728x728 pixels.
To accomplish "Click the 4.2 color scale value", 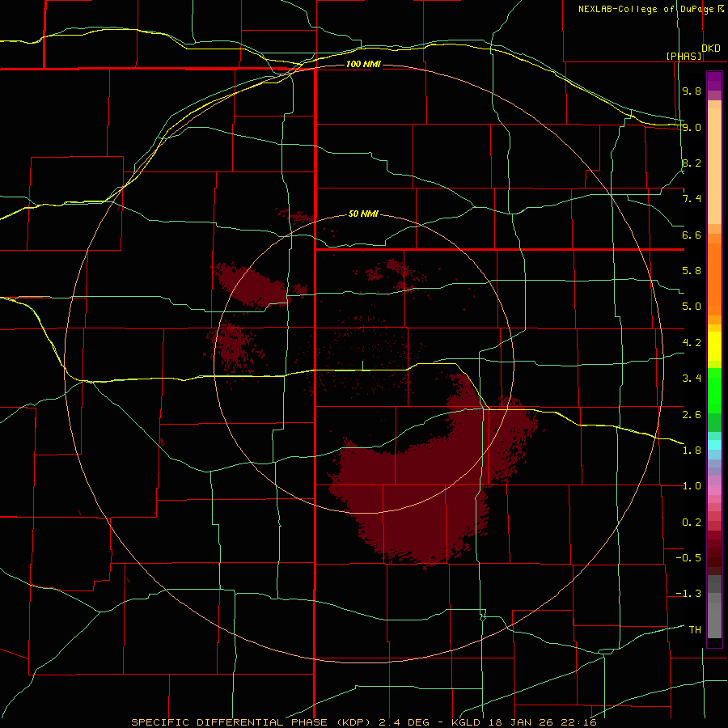I will click(692, 343).
